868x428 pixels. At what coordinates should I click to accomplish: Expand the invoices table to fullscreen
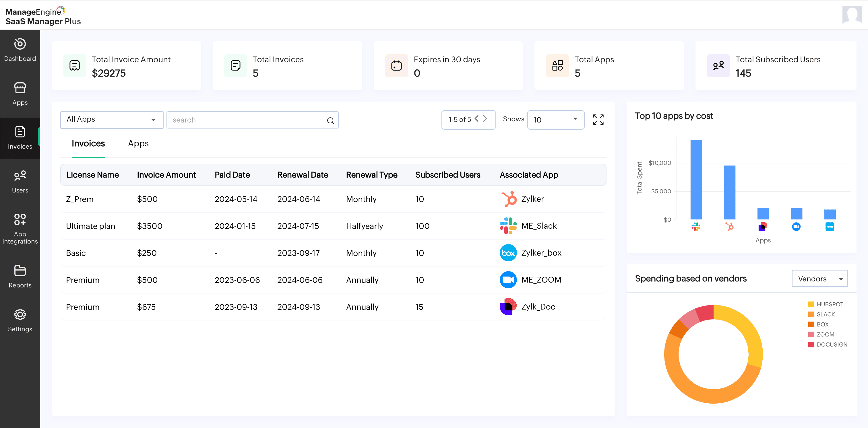[598, 120]
